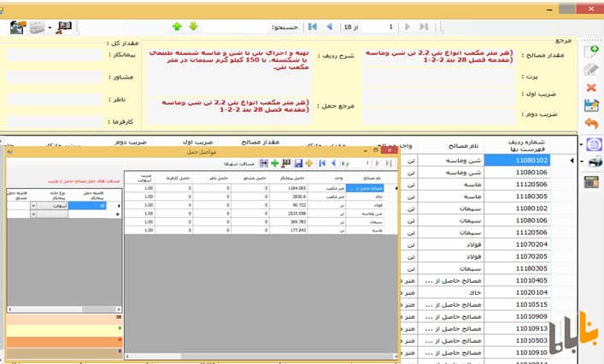Click cell 2533.098 in dialog table

click(289, 214)
